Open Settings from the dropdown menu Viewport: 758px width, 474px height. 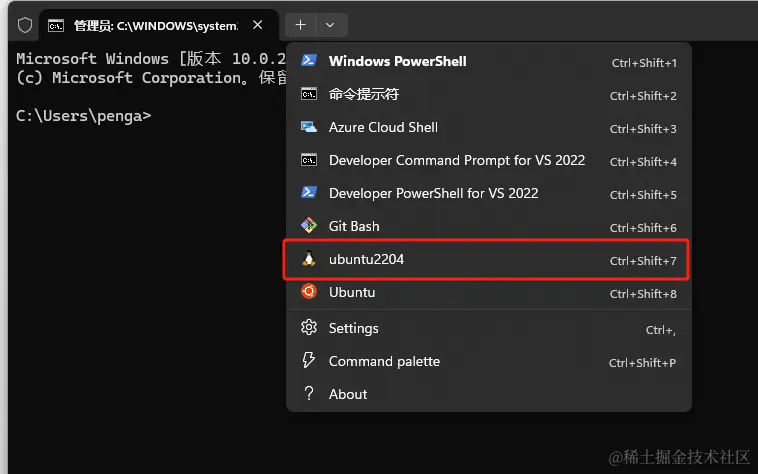(488, 329)
